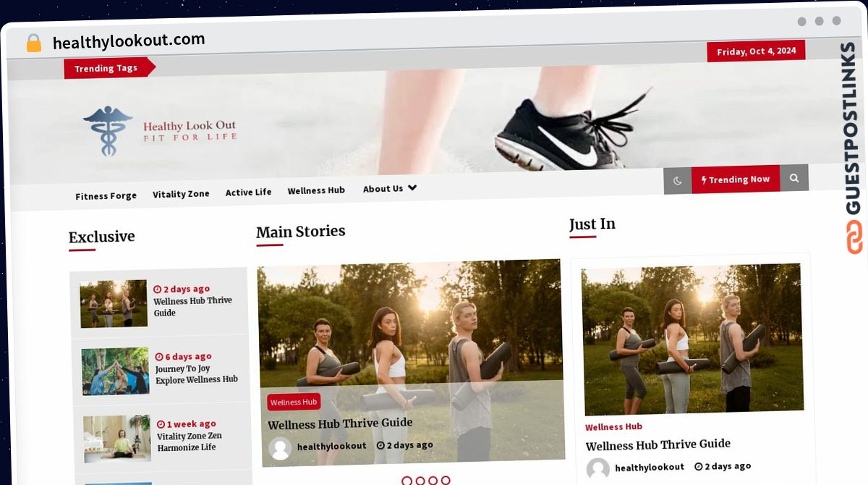Click the 'Fit For Life' tagline
The height and width of the screenshot is (485, 868).
coord(190,138)
